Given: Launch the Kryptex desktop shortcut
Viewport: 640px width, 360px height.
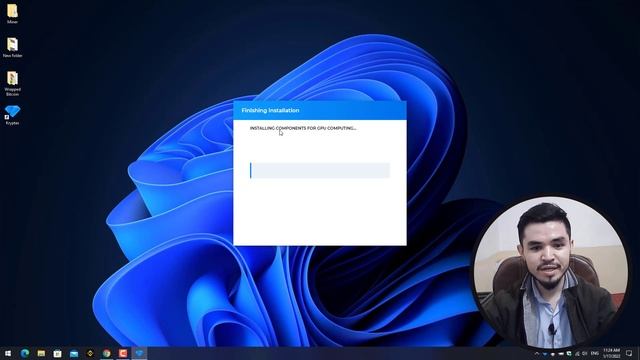Looking at the screenshot, I should pos(12,115).
